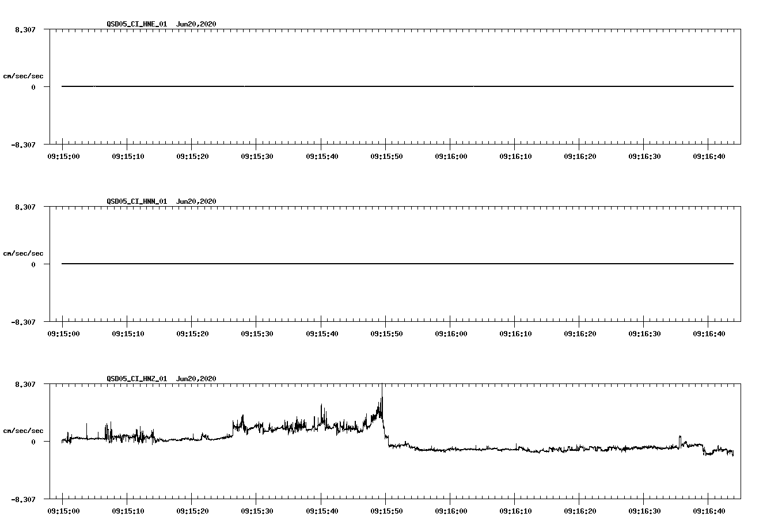Click the 09:16:10 time label under HNZ plot
Viewport: 782px width, 532px height.
514,511
